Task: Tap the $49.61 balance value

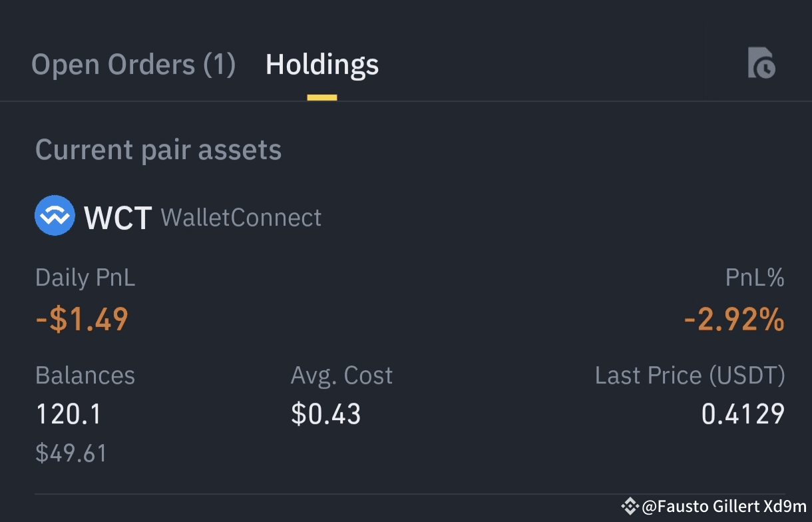Action: click(71, 453)
